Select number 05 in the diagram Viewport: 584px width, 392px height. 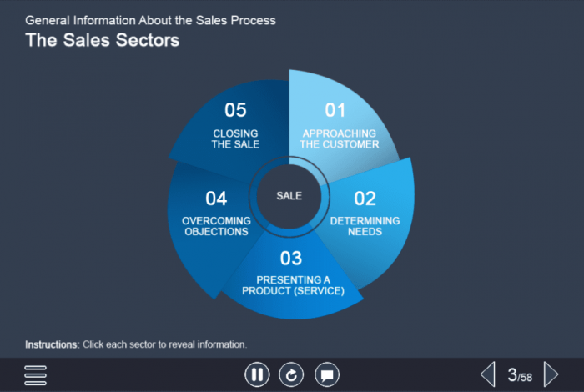point(235,110)
